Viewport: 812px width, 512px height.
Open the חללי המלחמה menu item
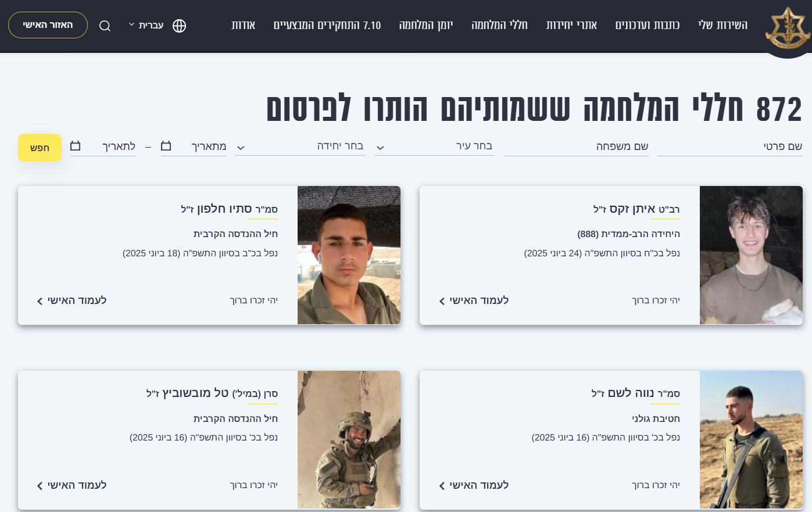[499, 25]
